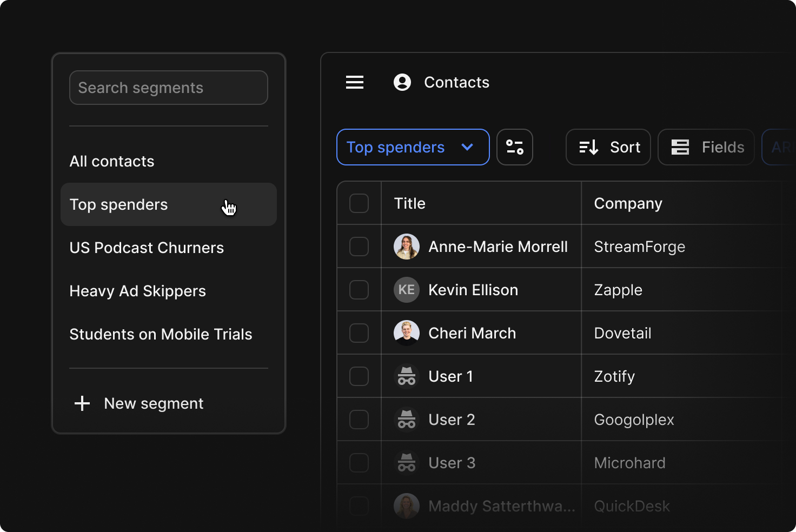The image size is (796, 532).
Task: Click Cheri March's avatar photo
Action: [x=407, y=333]
